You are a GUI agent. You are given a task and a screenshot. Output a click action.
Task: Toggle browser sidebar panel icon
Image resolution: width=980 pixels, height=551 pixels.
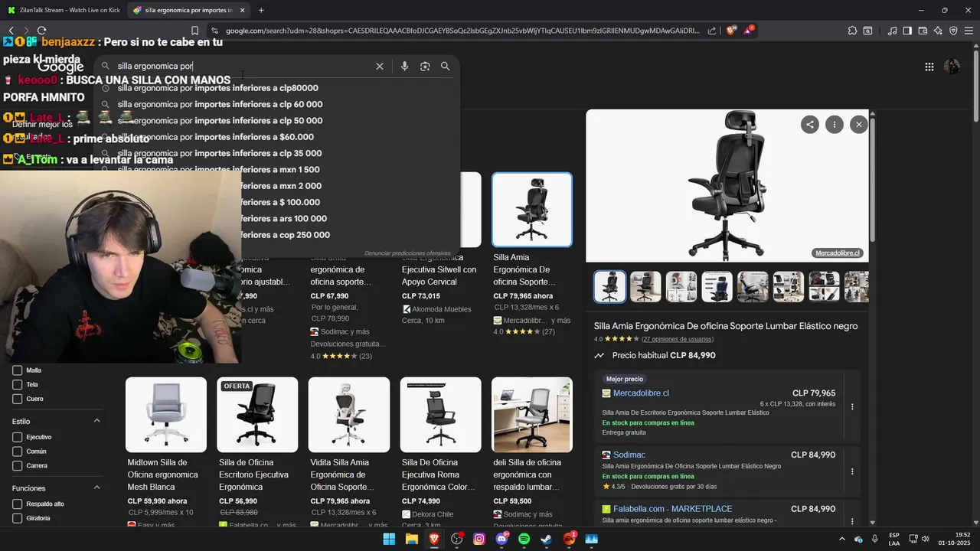(907, 31)
